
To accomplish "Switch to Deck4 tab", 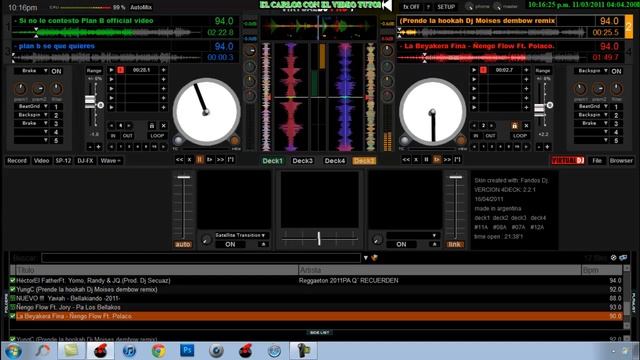I will 334,160.
